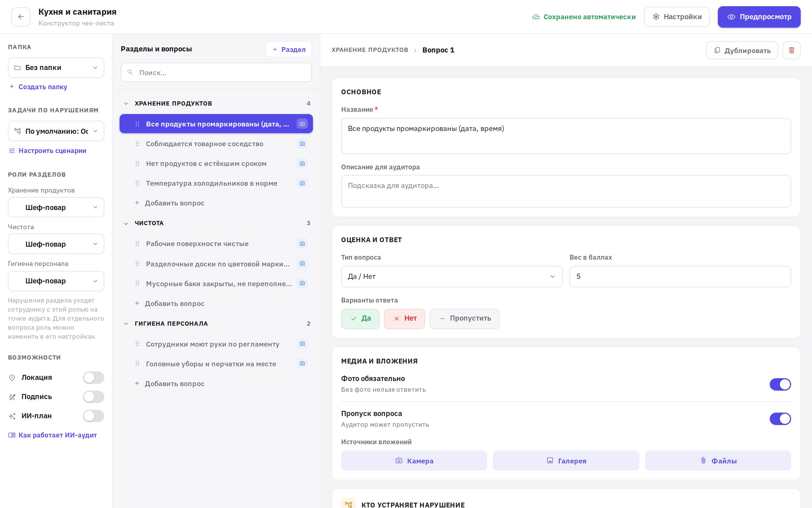The width and height of the screenshot is (812, 508).
Task: Click drag handle of 'Мусорные баки закрыты' row
Action: pos(137,283)
